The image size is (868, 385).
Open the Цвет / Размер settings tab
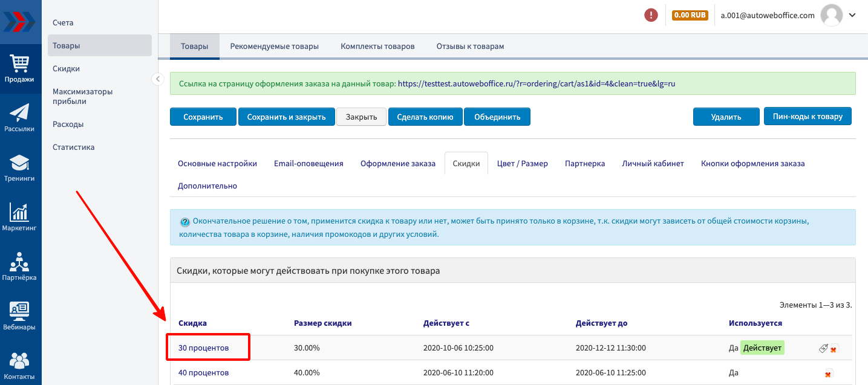point(522,163)
